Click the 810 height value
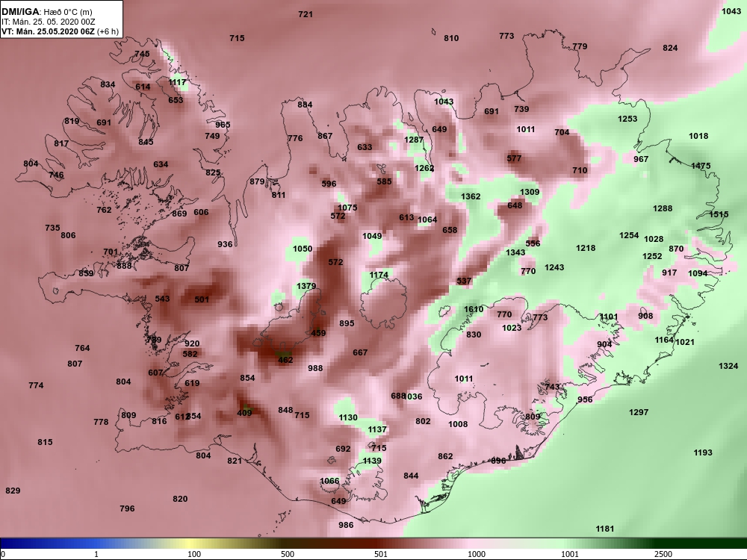 (x=451, y=38)
